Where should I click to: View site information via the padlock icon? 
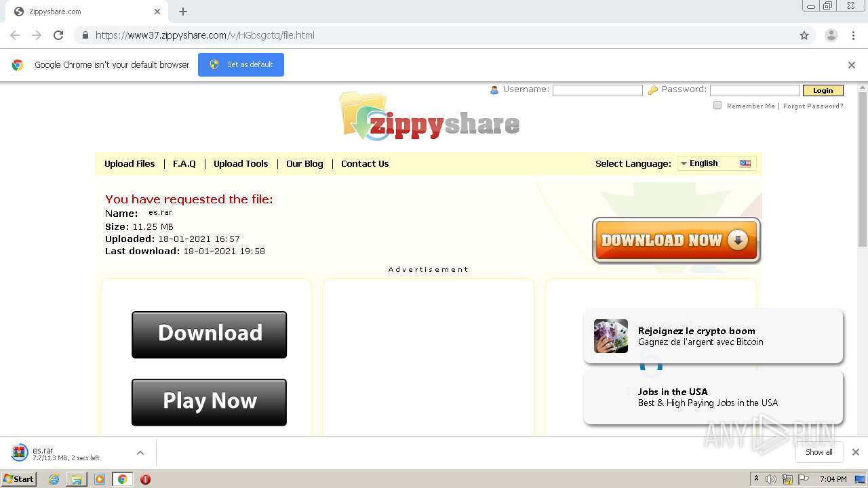tap(85, 35)
